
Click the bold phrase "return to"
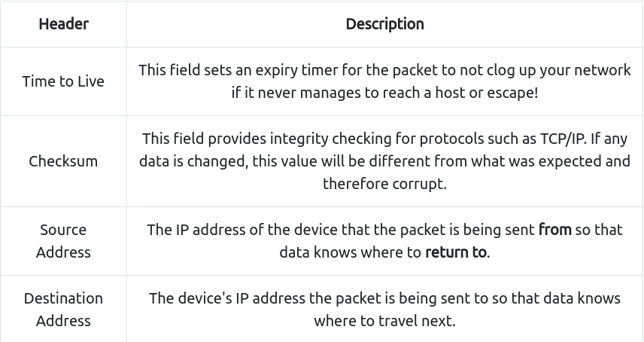pyautogui.click(x=456, y=252)
